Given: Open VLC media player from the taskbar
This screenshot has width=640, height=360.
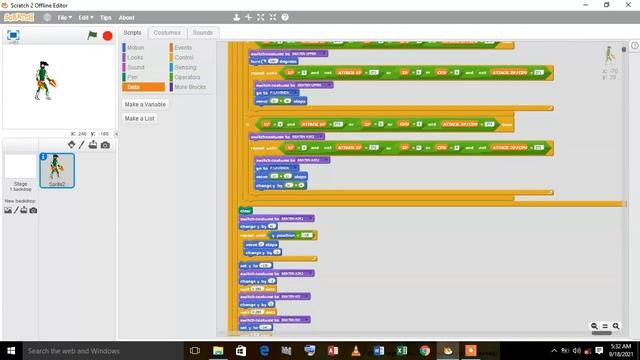Looking at the screenshot, I should pos(356,351).
